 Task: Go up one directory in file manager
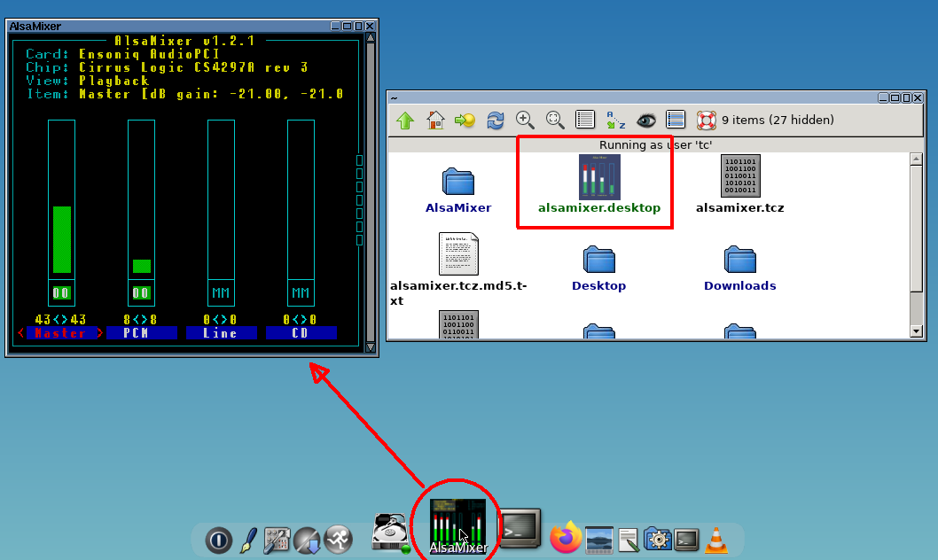pos(405,121)
